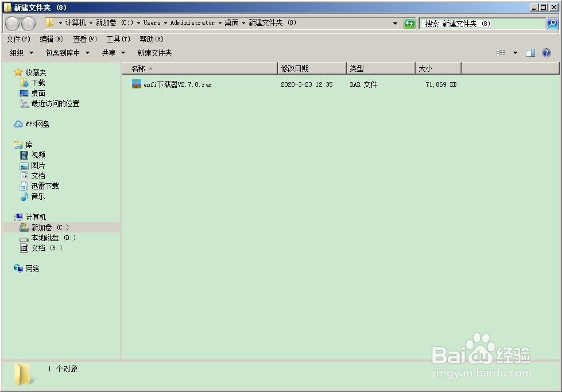Sort by the 大小 column header

click(x=439, y=68)
